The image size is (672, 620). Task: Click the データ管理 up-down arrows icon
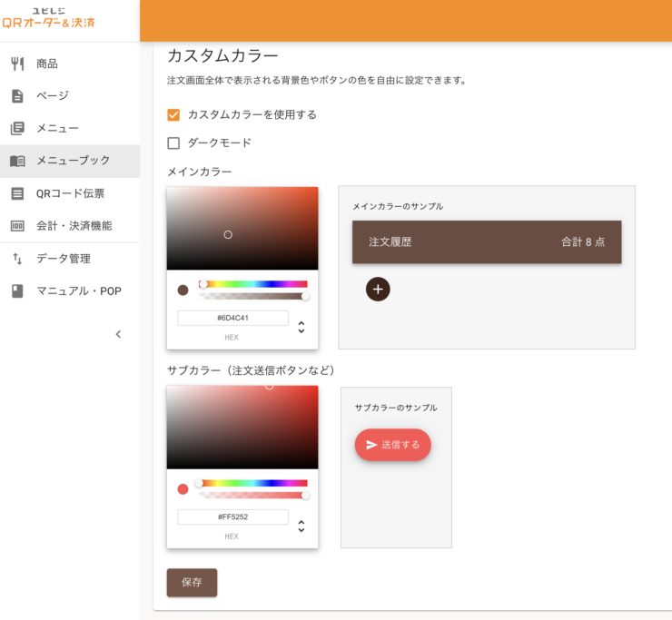click(x=17, y=259)
